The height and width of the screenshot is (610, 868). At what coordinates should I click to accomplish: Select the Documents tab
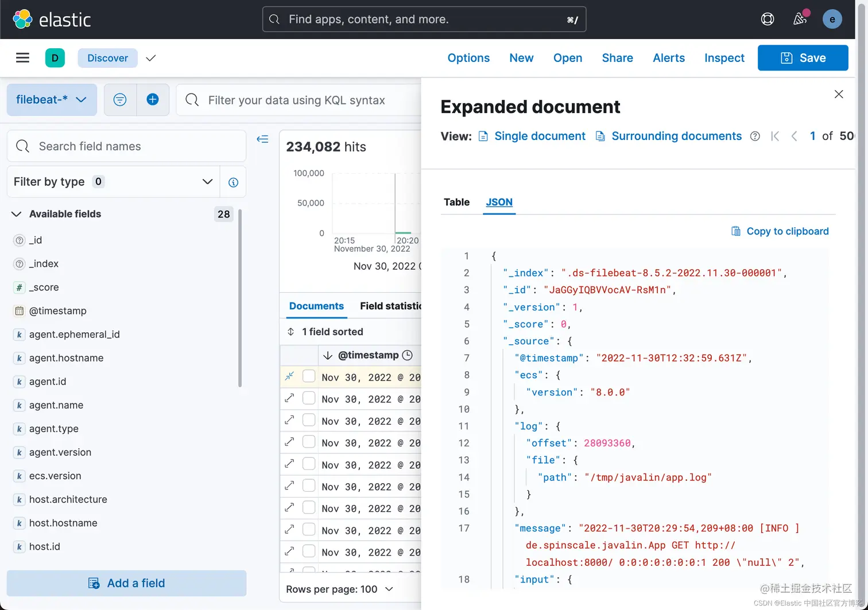click(316, 306)
